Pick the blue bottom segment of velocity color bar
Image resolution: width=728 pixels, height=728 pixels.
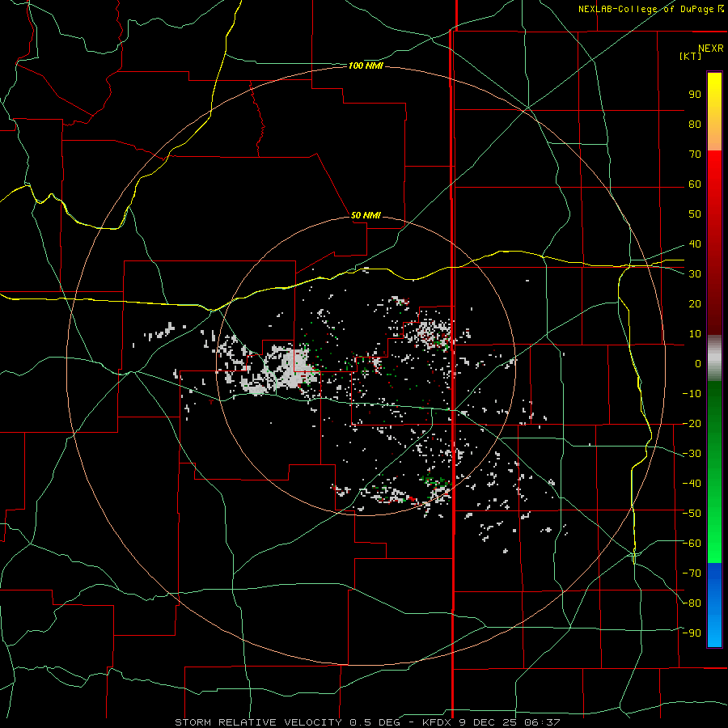[714, 605]
